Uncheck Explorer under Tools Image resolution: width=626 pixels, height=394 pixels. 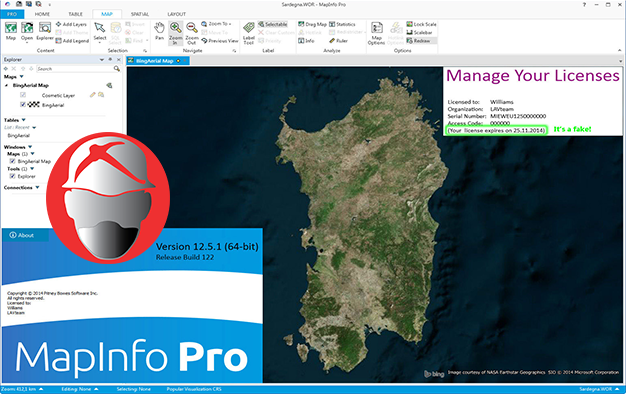pyautogui.click(x=12, y=176)
